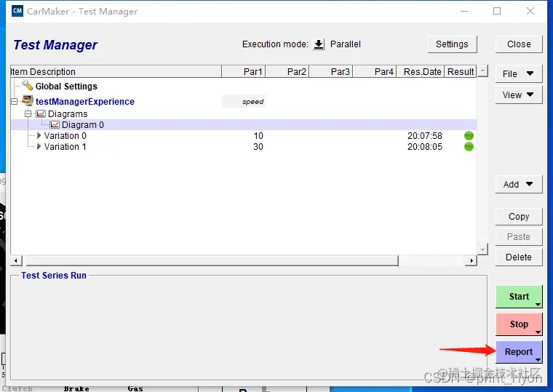Image resolution: width=553 pixels, height=392 pixels.
Task: Select the testManagerExperience tree item
Action: 84,102
